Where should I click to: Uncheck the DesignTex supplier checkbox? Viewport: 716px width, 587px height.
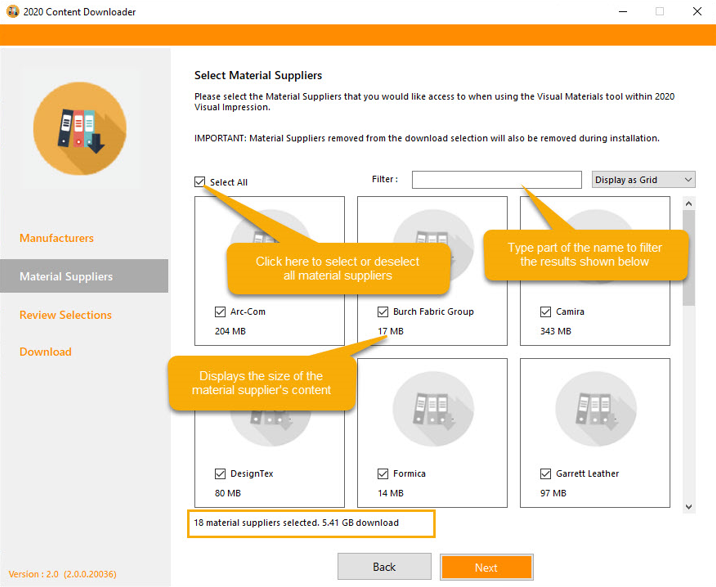[220, 474]
